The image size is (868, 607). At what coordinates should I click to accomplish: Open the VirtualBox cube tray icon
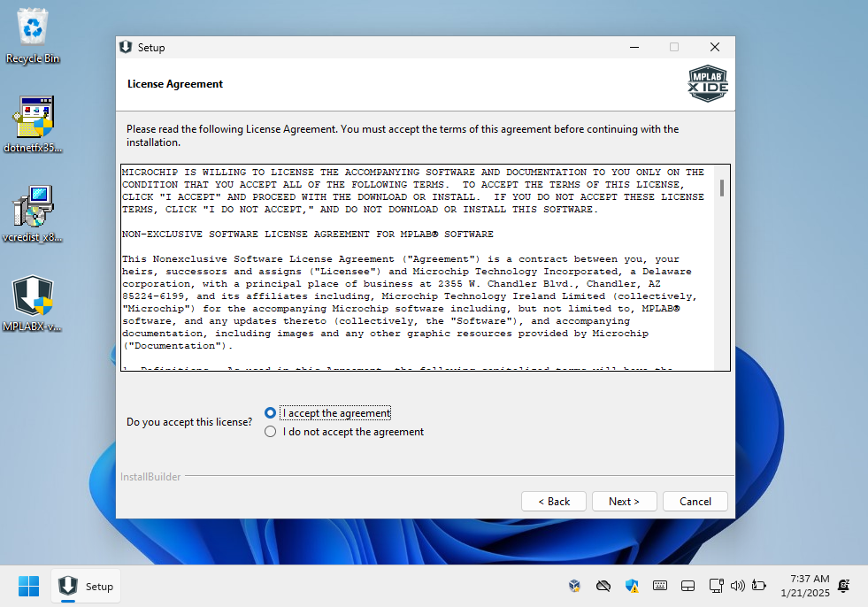click(x=574, y=586)
